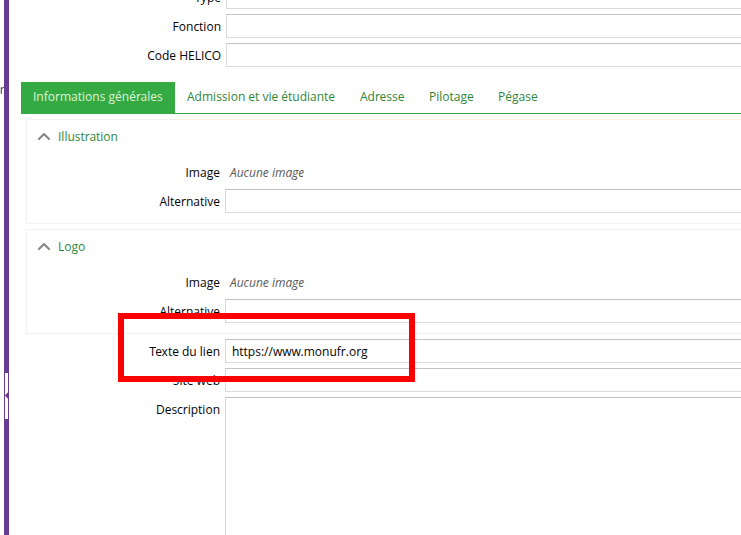The height and width of the screenshot is (535, 741).
Task: Click the Texte du lien field
Action: (x=482, y=352)
